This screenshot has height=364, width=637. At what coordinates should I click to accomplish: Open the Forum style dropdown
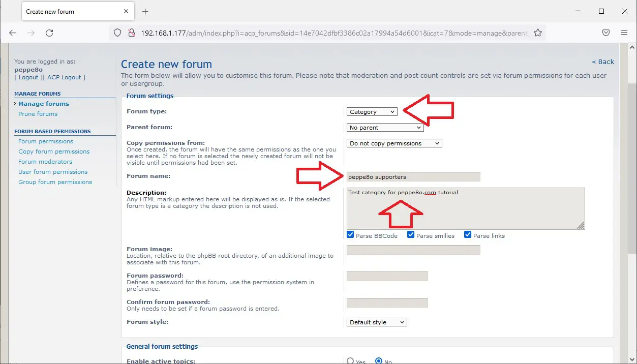pos(377,322)
